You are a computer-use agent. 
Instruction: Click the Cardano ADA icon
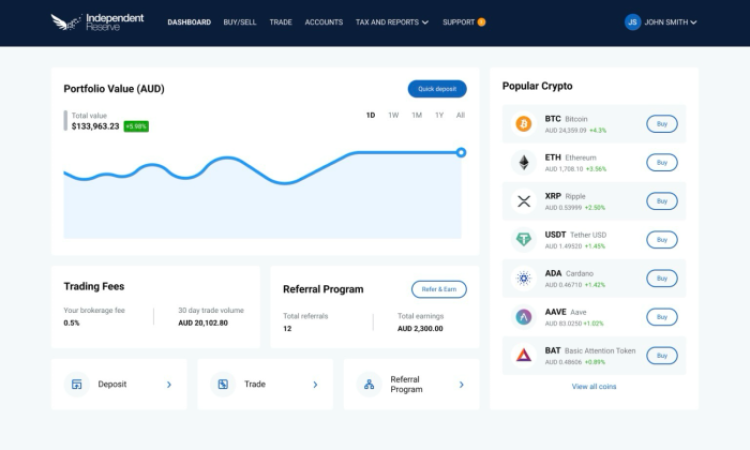click(x=523, y=278)
